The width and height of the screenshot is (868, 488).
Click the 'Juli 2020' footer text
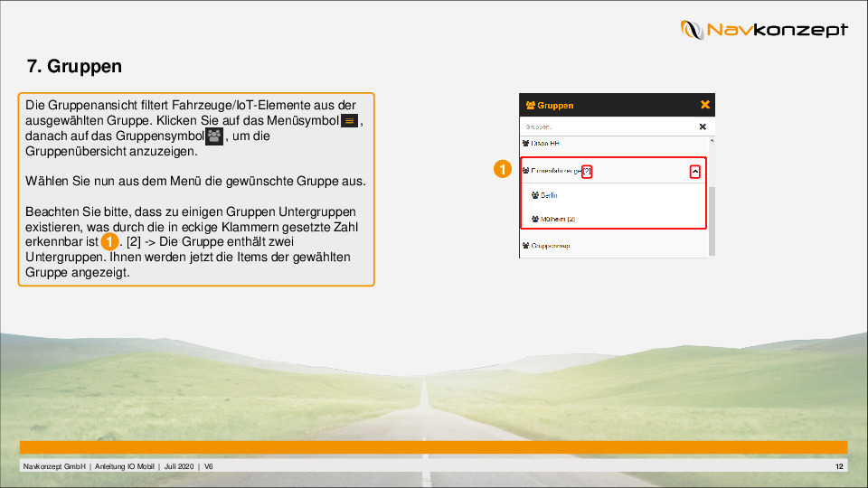(x=179, y=466)
